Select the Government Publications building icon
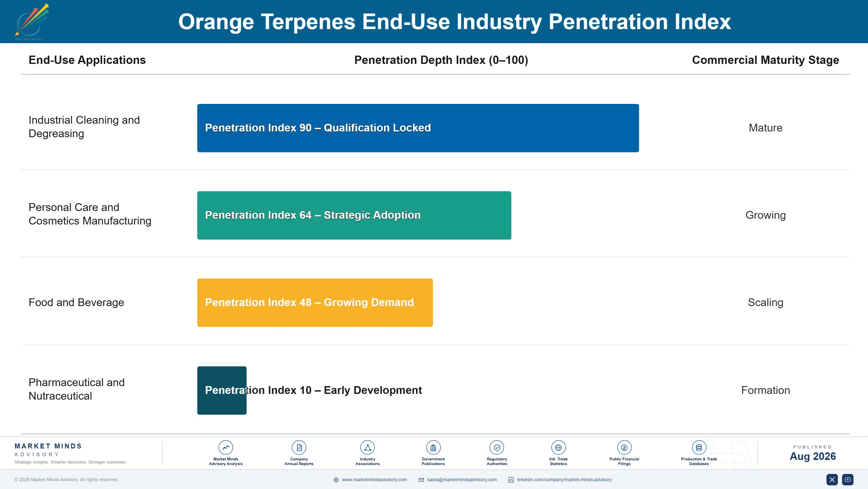 (x=433, y=447)
